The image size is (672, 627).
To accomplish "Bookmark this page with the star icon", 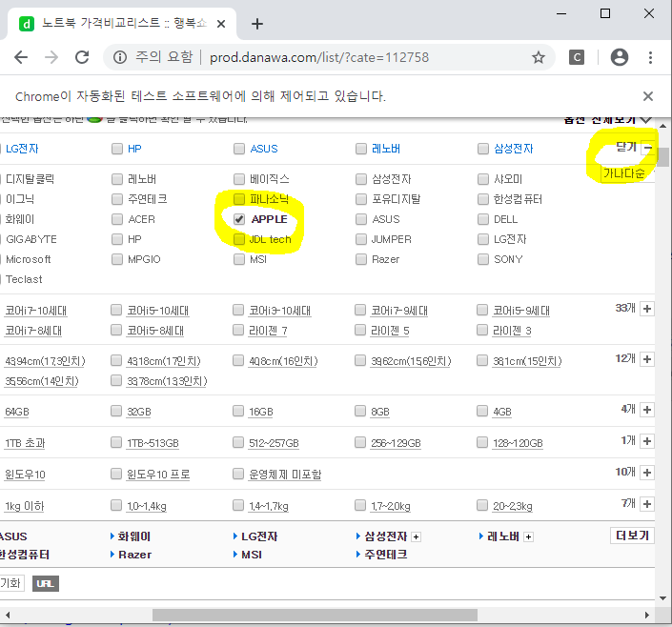I will 539,57.
